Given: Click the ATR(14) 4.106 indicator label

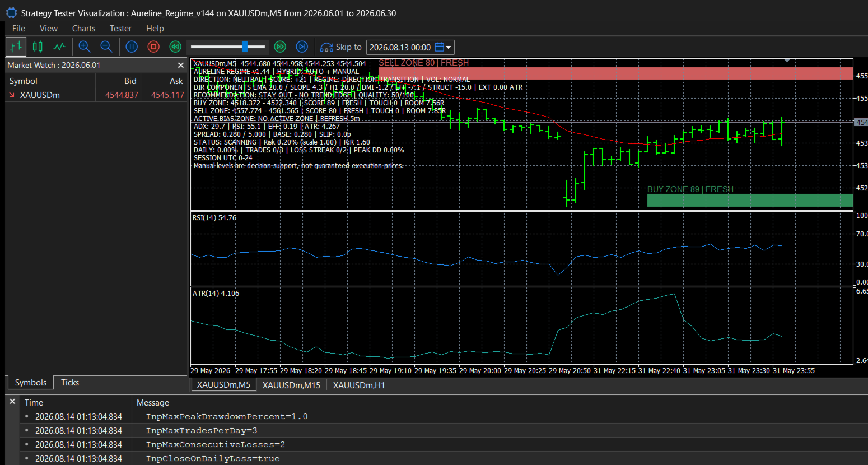Looking at the screenshot, I should pos(216,294).
